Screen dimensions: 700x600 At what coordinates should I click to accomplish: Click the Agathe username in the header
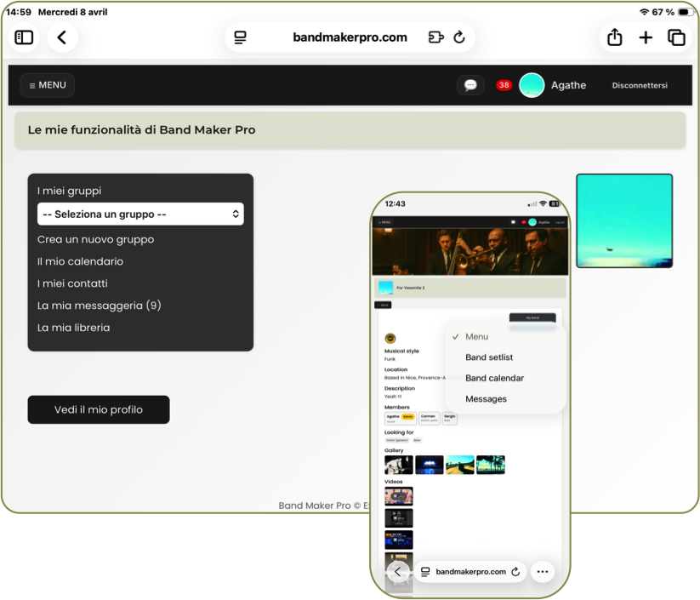coord(568,85)
